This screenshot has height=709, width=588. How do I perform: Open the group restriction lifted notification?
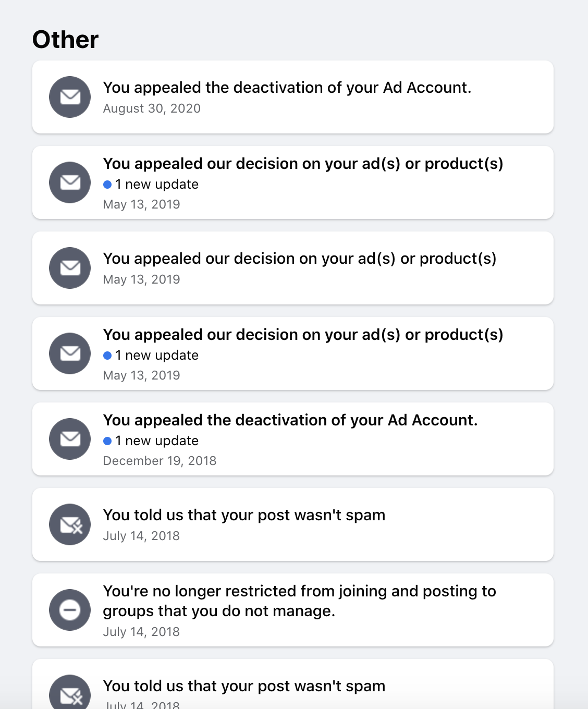click(293, 610)
